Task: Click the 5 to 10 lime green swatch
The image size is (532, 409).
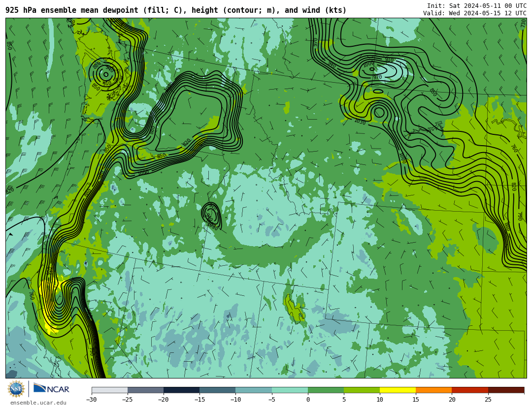Action: (x=362, y=390)
